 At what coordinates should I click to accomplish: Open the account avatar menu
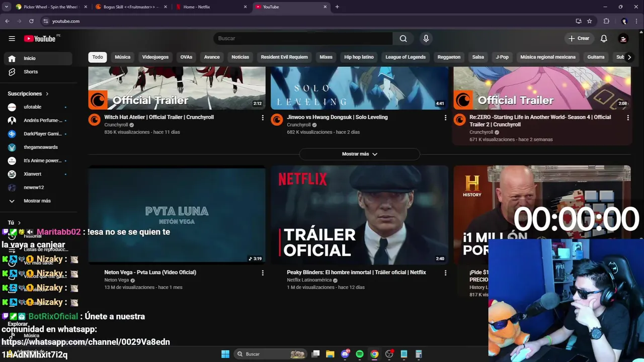[623, 38]
